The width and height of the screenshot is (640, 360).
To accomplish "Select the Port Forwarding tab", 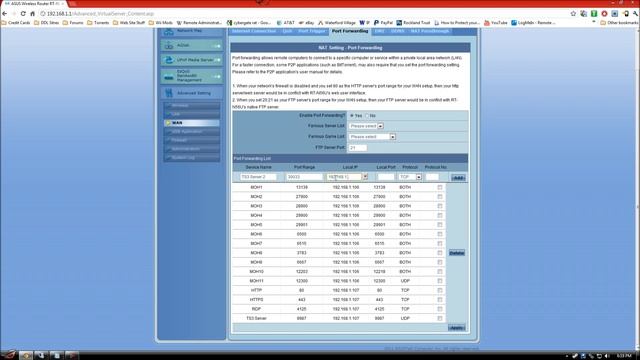I will [350, 31].
